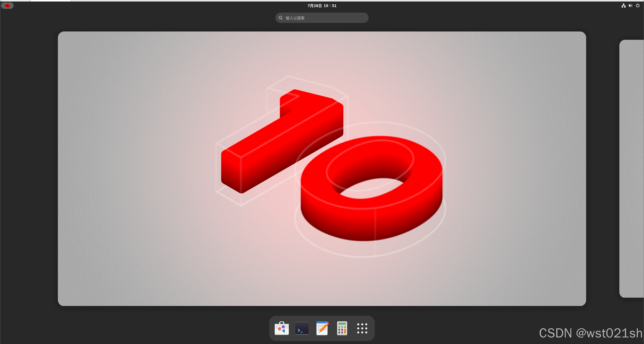The width and height of the screenshot is (644, 344).
Task: Show all applications grid
Action: pyautogui.click(x=362, y=328)
